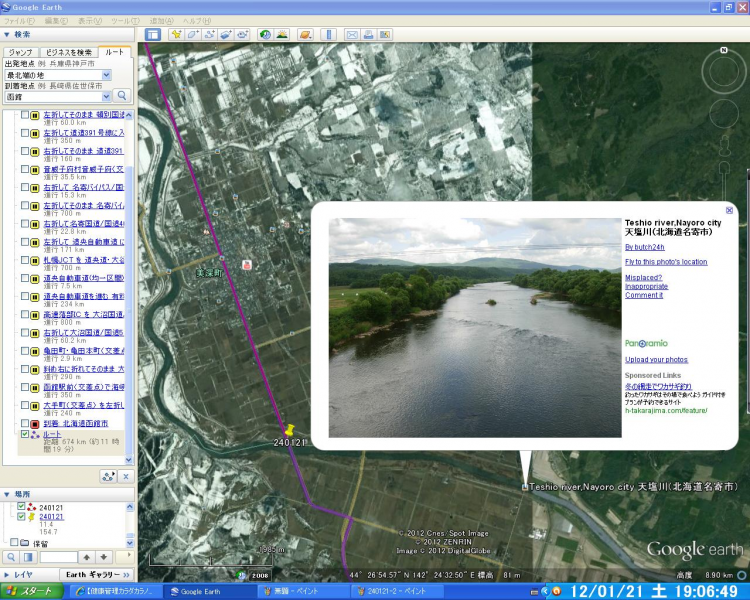Open the 表示(V) menu
The height and width of the screenshot is (600, 750).
(x=90, y=21)
